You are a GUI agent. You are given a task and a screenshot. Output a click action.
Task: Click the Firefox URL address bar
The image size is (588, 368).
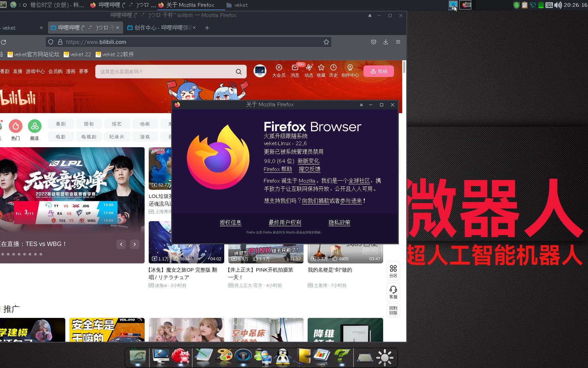[189, 42]
